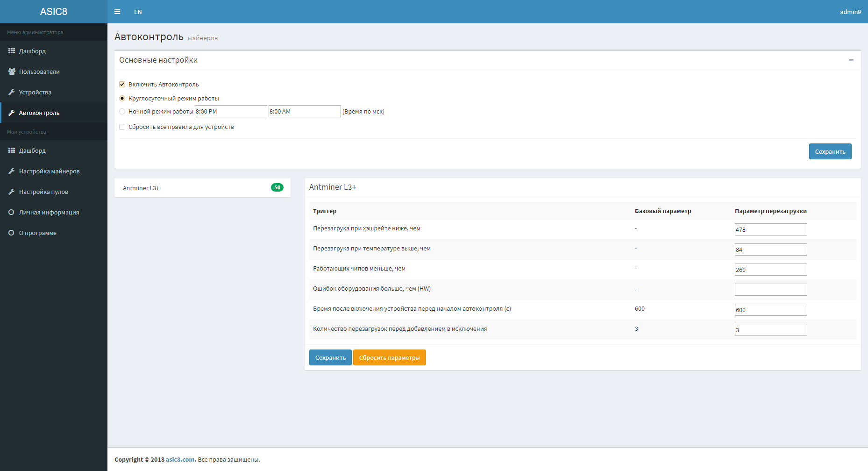Select Antminer L3+ in device list
Viewport: 868px width, 471px height.
pos(202,188)
